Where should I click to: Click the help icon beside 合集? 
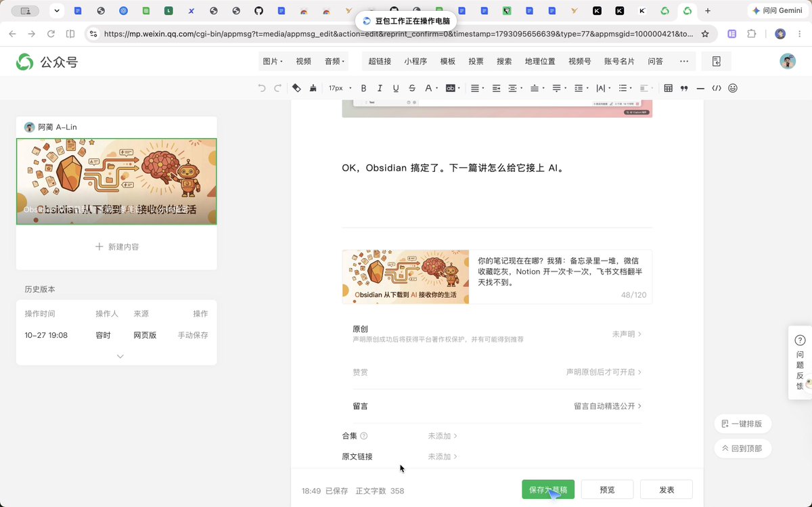[x=364, y=436]
